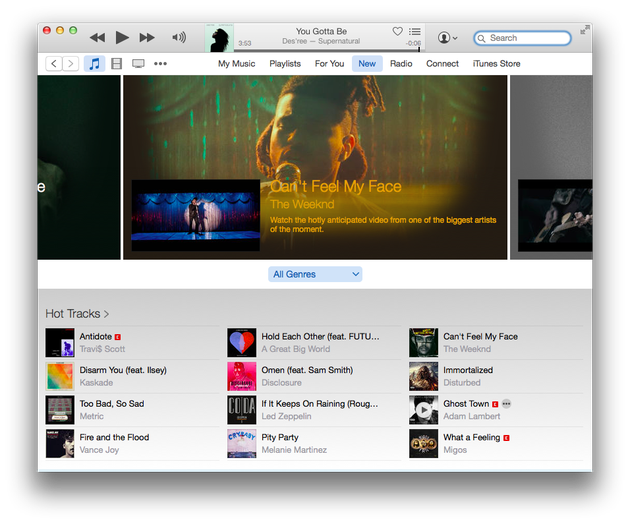Screen dimensions: 630x524
Task: Open artist A Great Big World
Action: (x=296, y=349)
